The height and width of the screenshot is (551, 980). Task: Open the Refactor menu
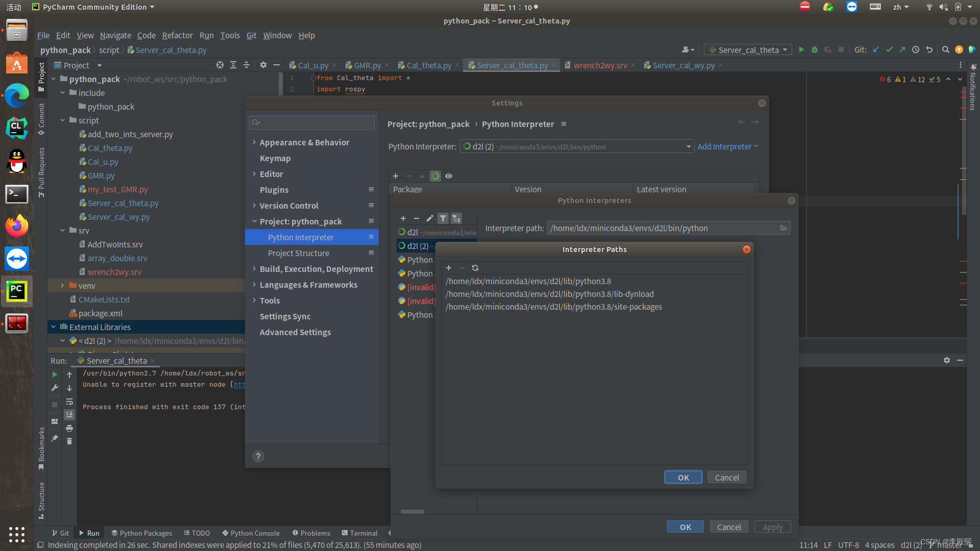coord(177,35)
